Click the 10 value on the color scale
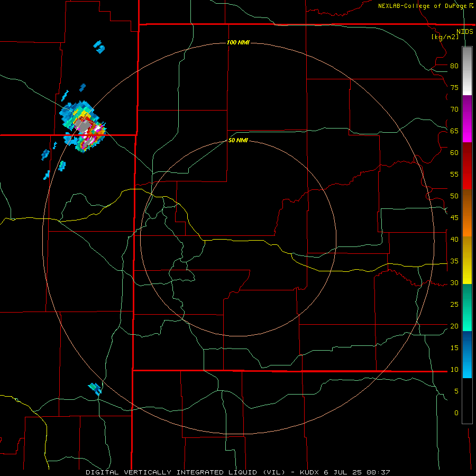The width and height of the screenshot is (476, 476). pos(454,370)
